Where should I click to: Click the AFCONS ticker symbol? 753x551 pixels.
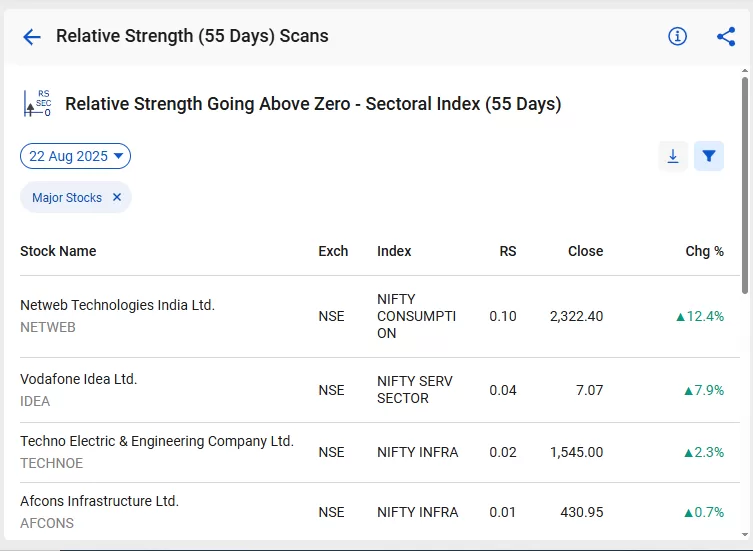point(47,523)
